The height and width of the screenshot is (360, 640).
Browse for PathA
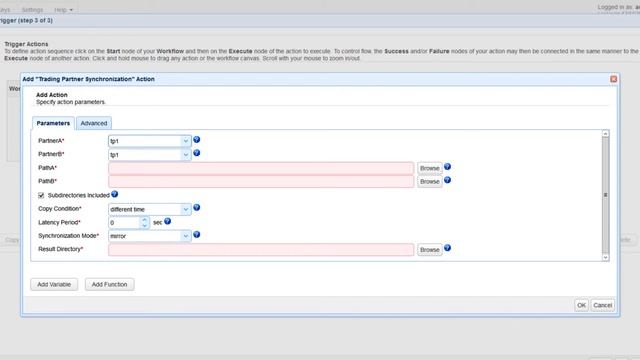429,168
